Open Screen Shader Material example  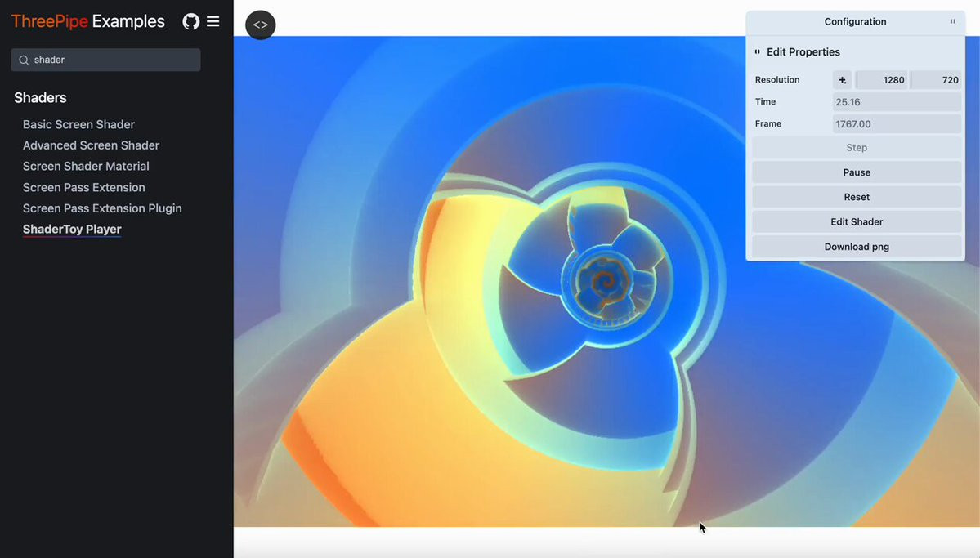(87, 166)
